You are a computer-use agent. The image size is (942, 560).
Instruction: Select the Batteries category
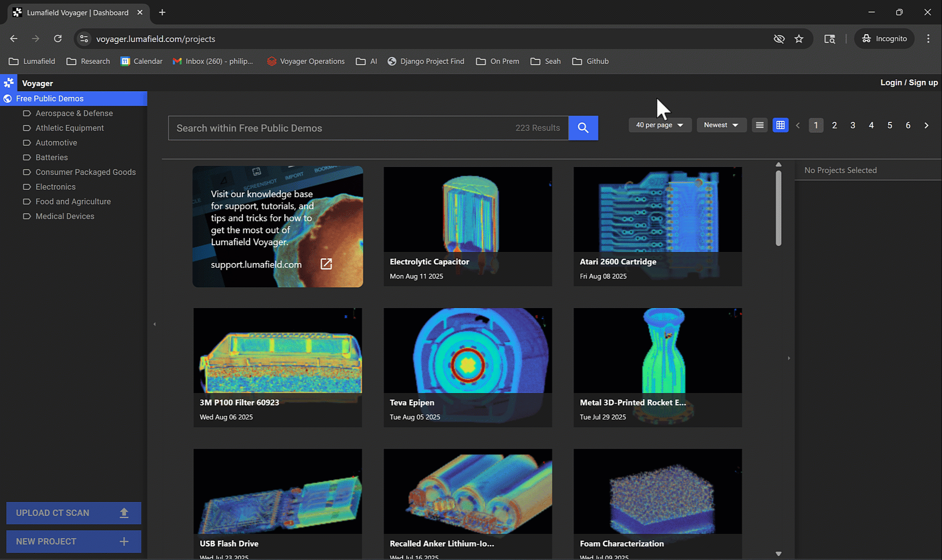(51, 157)
